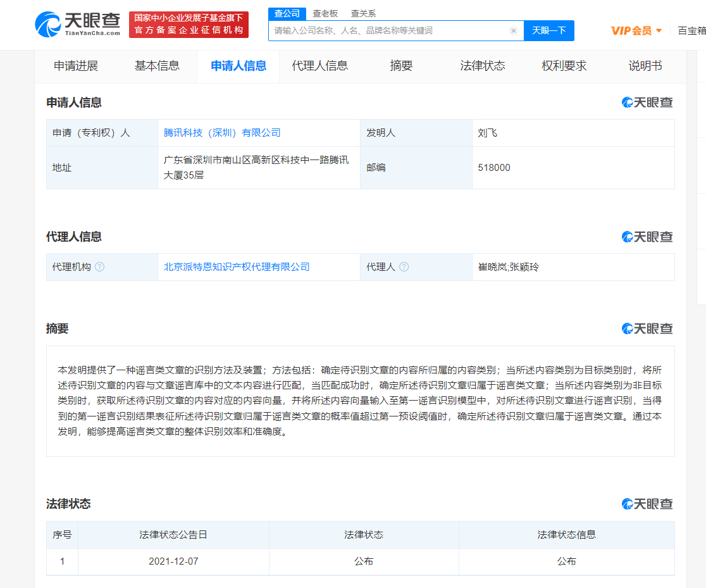This screenshot has width=706, height=588.
Task: Click the 法律状态信息 column header
Action: point(566,535)
